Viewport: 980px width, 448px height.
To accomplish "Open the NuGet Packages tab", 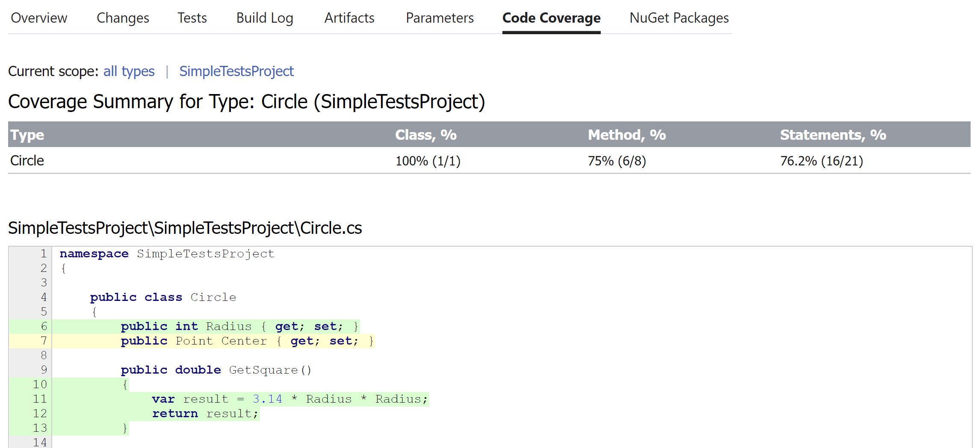I will point(679,18).
